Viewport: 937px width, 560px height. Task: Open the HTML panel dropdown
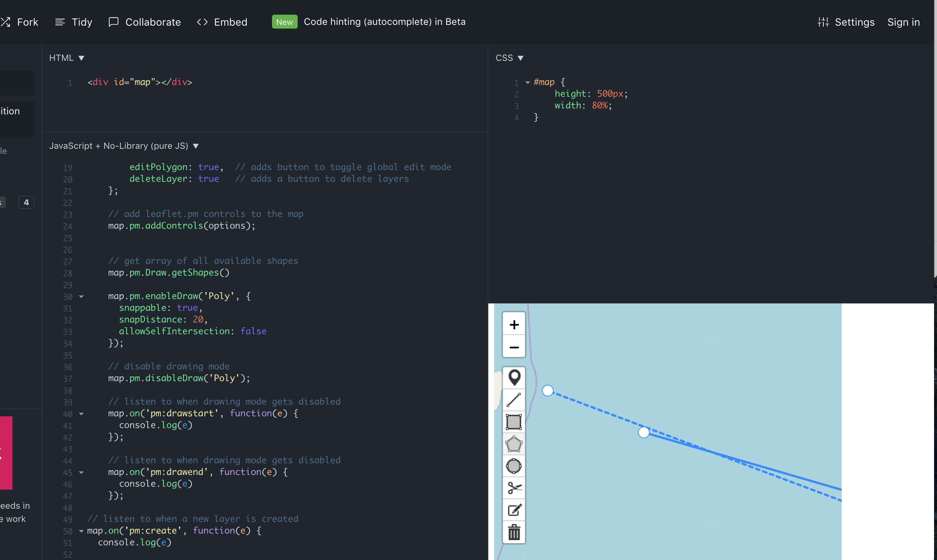tap(81, 58)
